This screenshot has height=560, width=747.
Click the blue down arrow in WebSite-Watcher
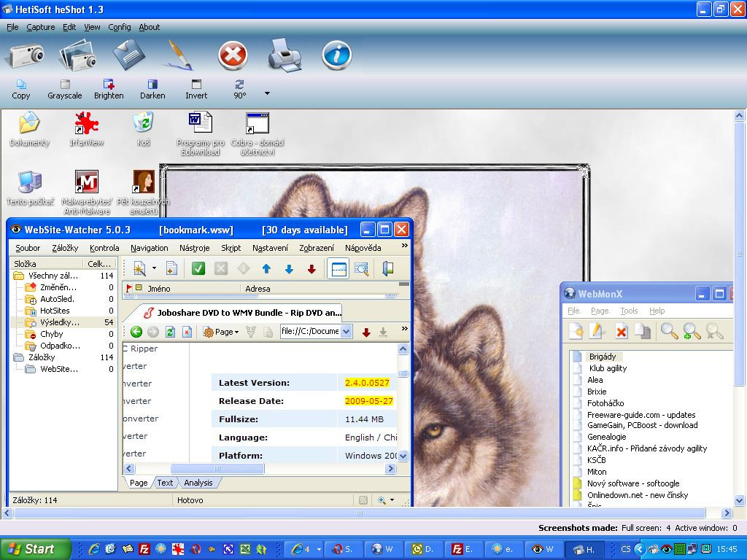[x=289, y=269]
